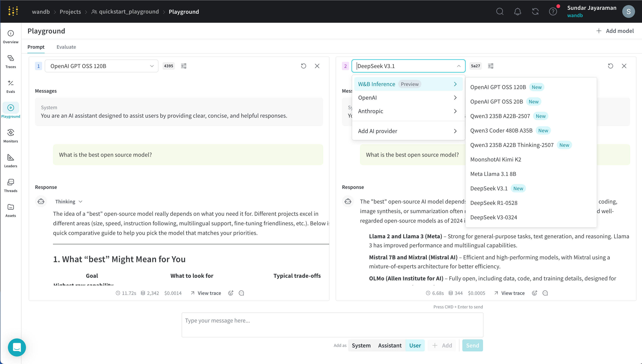This screenshot has height=364, width=642.
Task: Go to Overview in sidebar
Action: tap(11, 37)
